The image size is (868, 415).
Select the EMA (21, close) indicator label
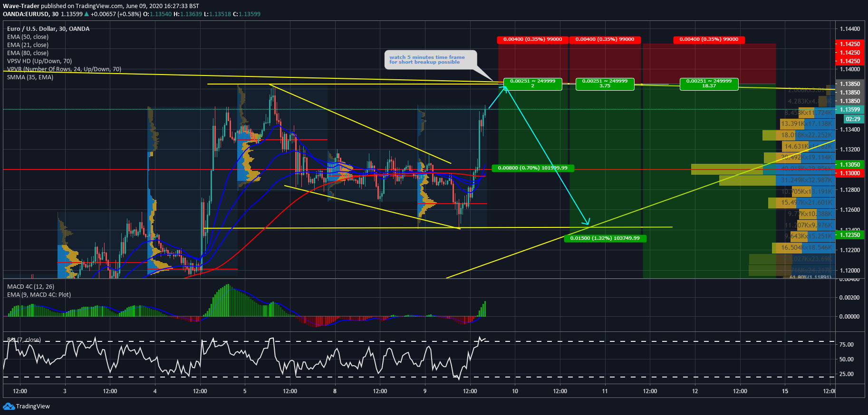tap(28, 45)
